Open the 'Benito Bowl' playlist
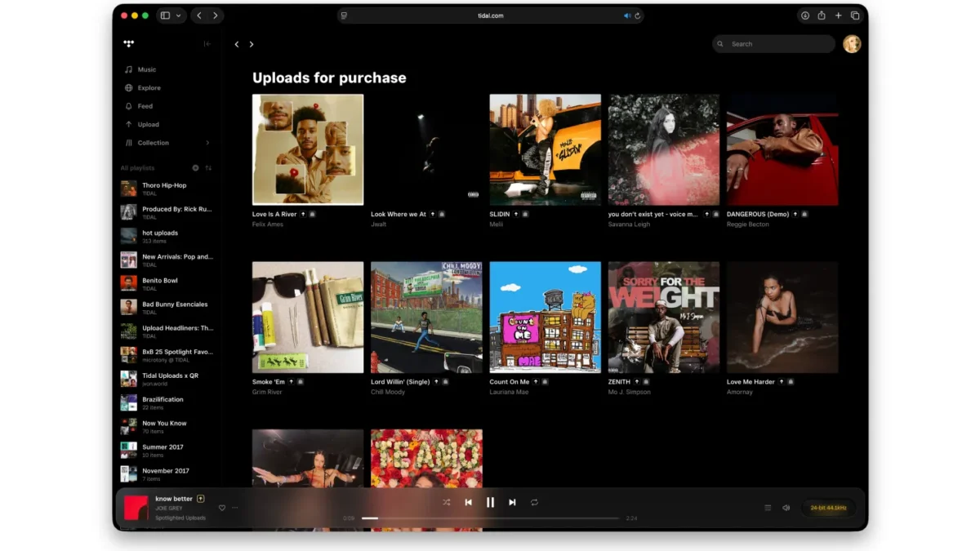Image resolution: width=980 pixels, height=551 pixels. tap(160, 281)
